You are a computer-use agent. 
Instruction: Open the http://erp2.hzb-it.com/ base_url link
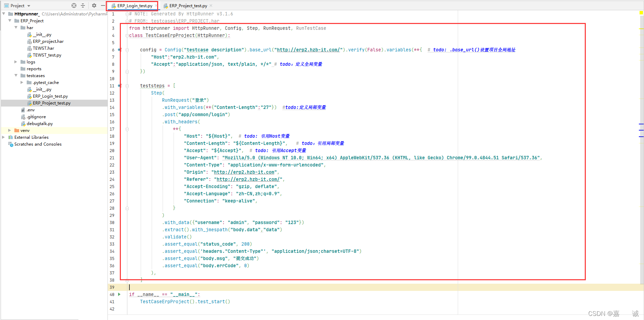click(x=308, y=50)
